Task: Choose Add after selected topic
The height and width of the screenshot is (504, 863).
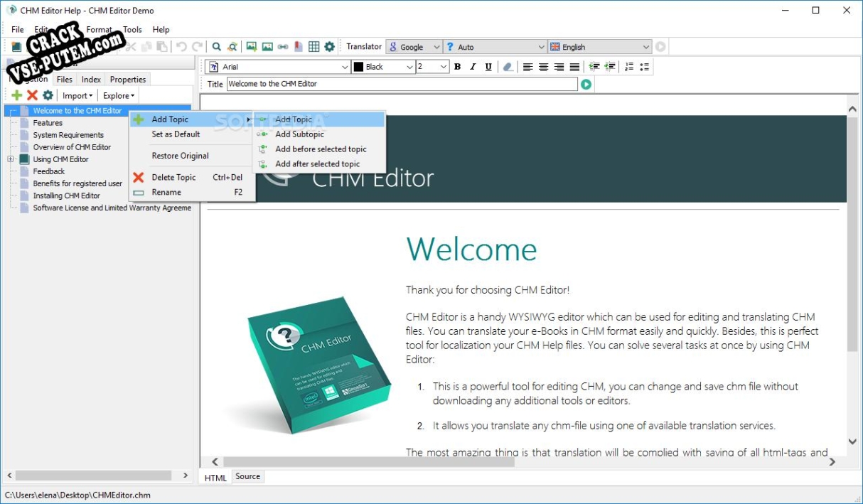Action: tap(319, 164)
